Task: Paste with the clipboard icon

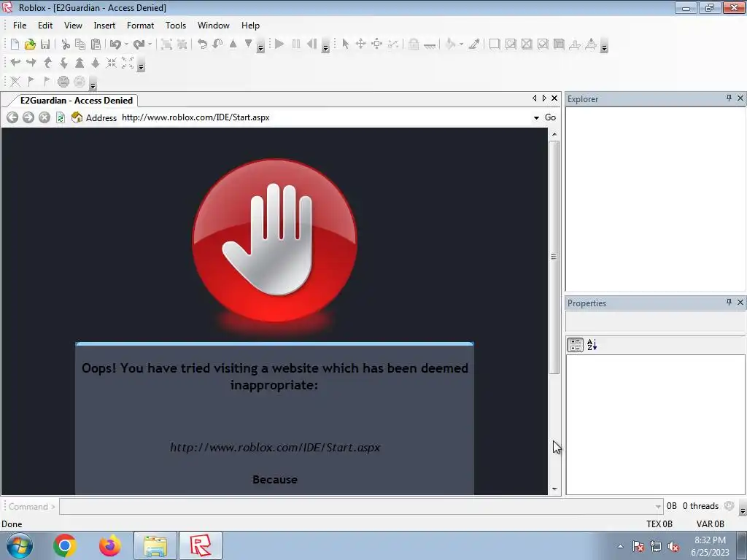Action: click(x=96, y=44)
